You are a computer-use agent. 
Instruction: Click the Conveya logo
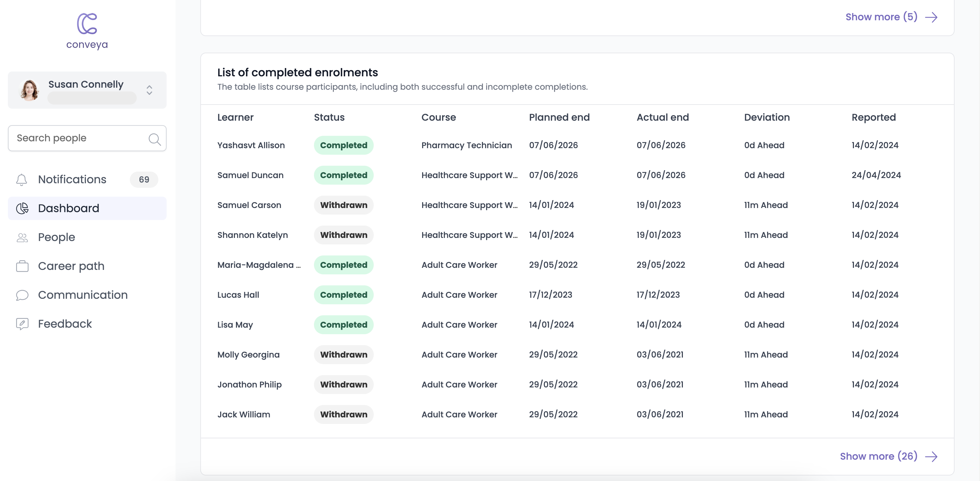pos(87,31)
